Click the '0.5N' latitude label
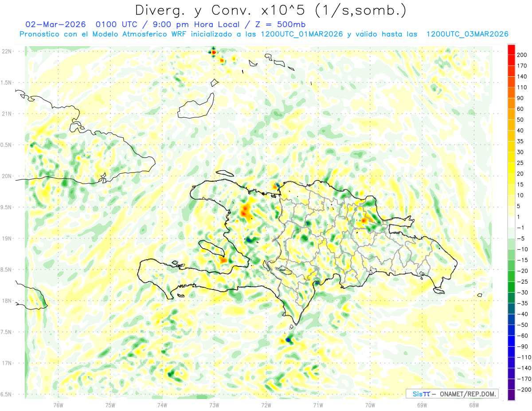532x411 pixels. [6, 145]
